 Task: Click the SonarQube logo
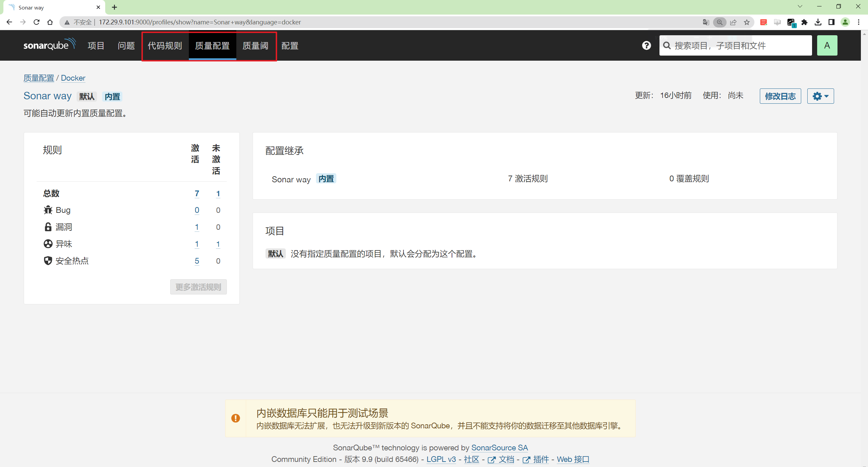[x=50, y=45]
